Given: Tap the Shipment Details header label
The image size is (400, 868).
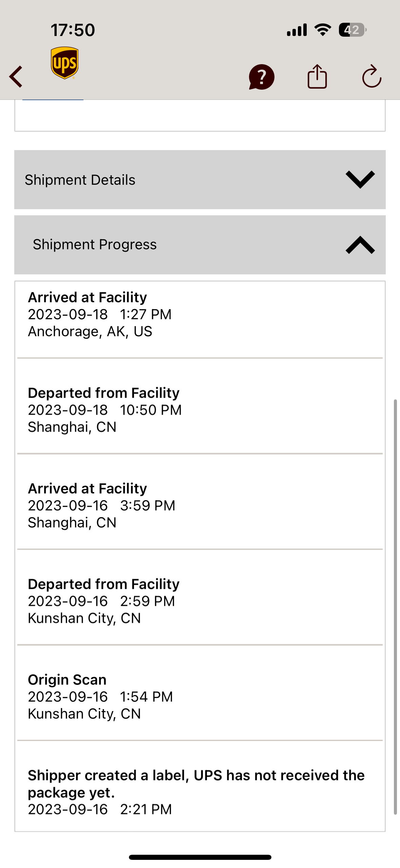Looking at the screenshot, I should click(x=80, y=180).
